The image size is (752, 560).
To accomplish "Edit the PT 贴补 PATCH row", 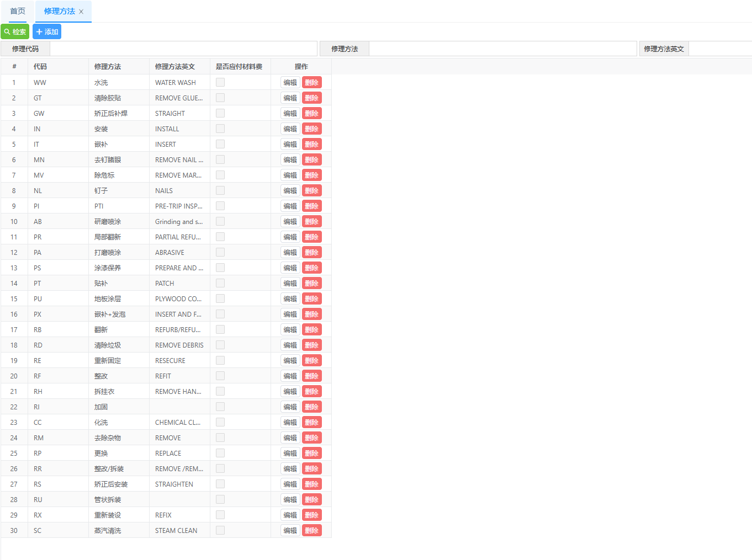I will (x=290, y=284).
